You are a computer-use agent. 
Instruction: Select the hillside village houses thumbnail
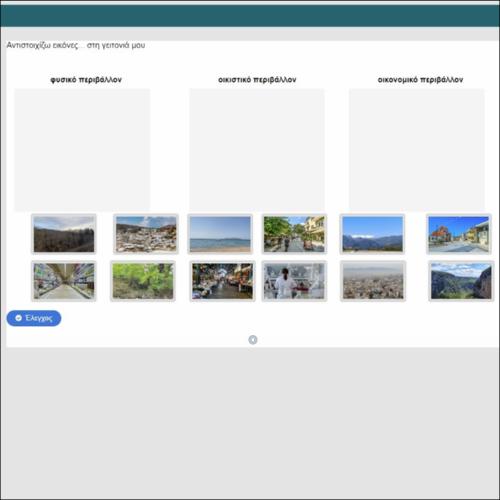146,234
